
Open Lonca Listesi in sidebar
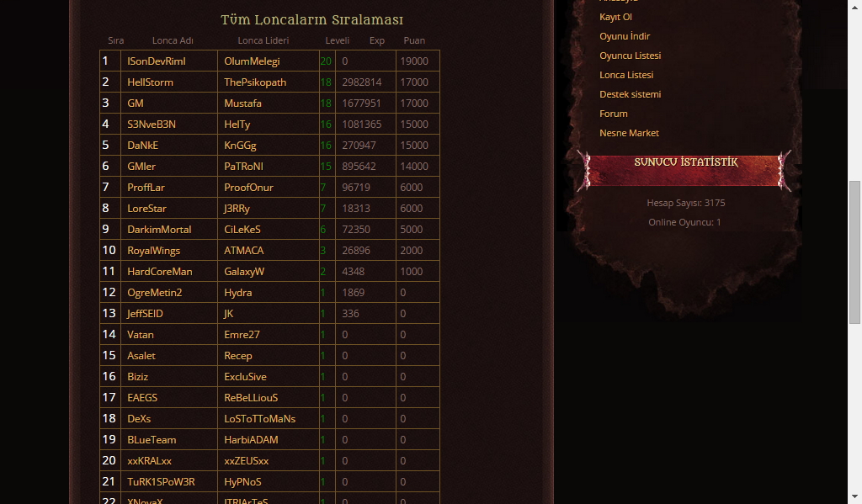[x=626, y=75]
